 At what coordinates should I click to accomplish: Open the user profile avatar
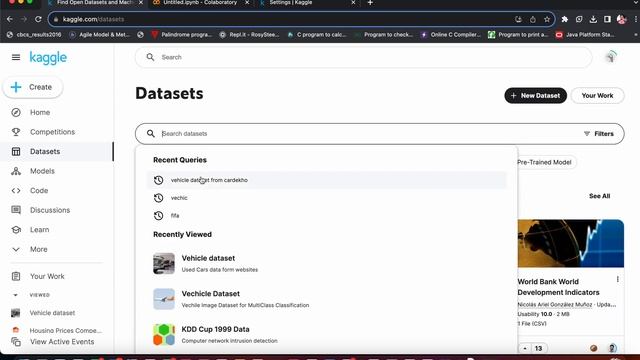pyautogui.click(x=611, y=57)
